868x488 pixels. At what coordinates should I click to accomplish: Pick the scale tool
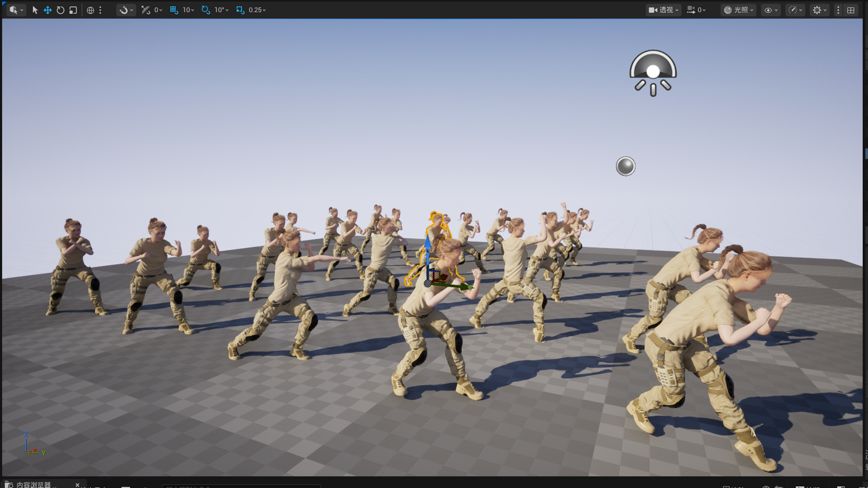73,10
